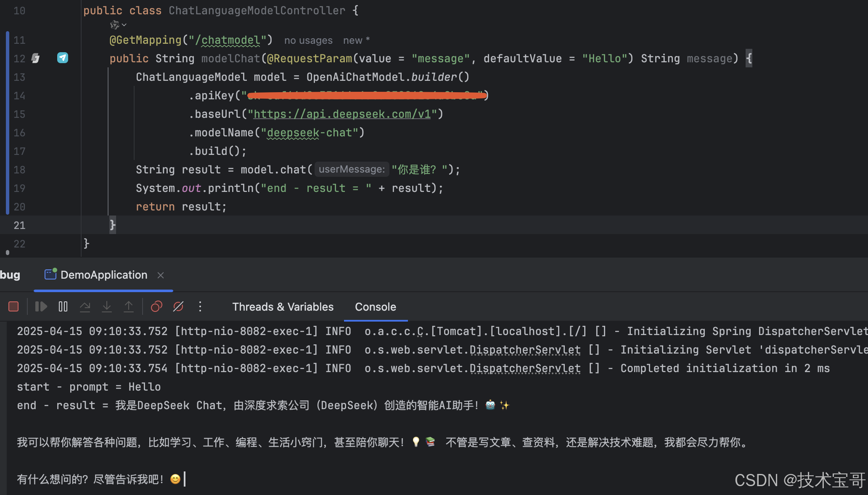
Task: Click the Step Over icon
Action: pos(85,306)
